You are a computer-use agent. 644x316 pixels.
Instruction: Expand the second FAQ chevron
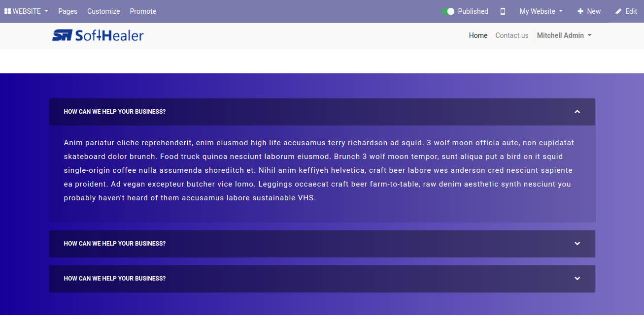(x=577, y=244)
